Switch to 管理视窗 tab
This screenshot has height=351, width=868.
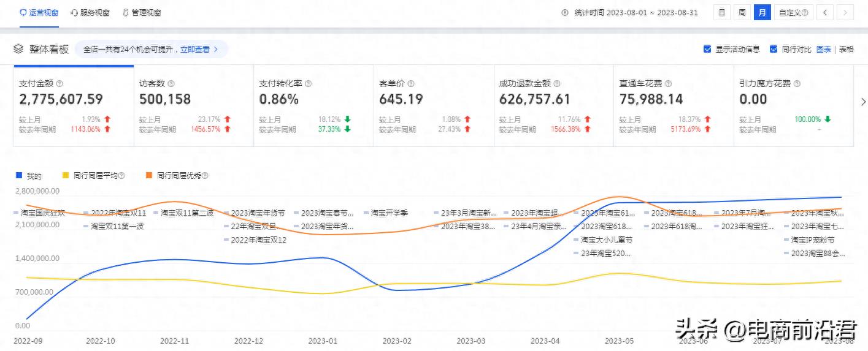(142, 12)
